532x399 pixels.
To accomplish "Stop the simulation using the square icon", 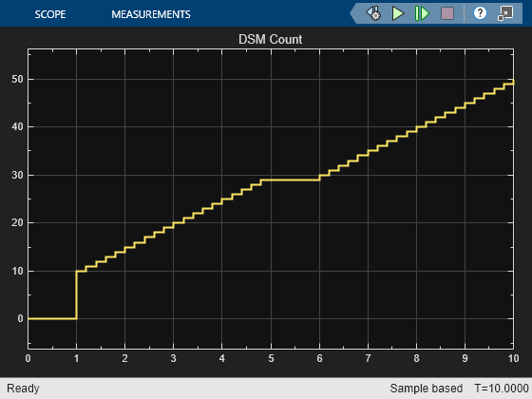I will point(447,13).
